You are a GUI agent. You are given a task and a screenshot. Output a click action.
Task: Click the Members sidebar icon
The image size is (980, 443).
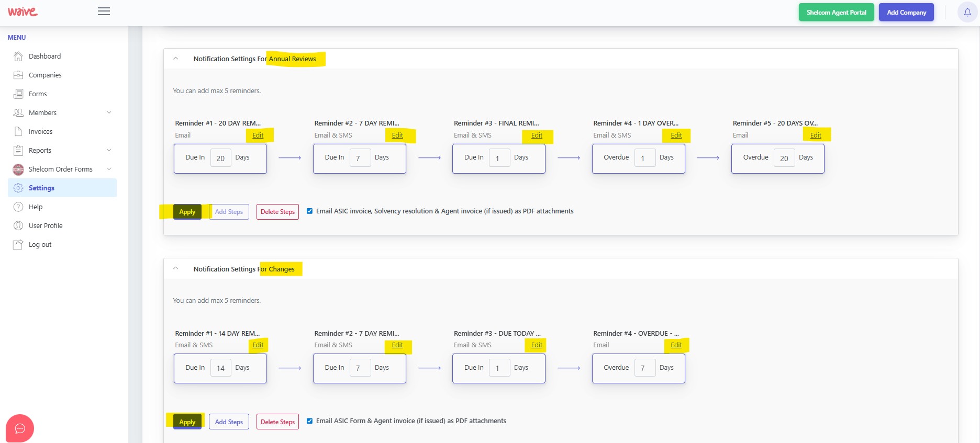pos(18,112)
